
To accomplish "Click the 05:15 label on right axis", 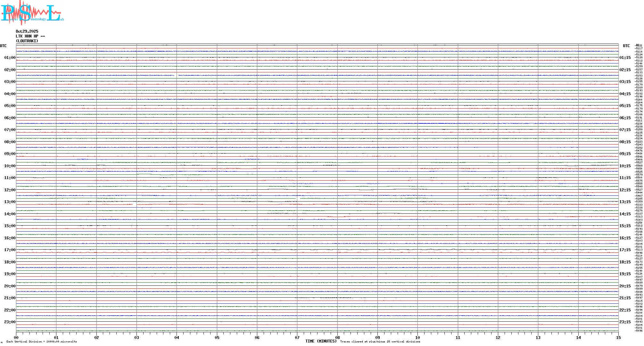I will (x=625, y=106).
